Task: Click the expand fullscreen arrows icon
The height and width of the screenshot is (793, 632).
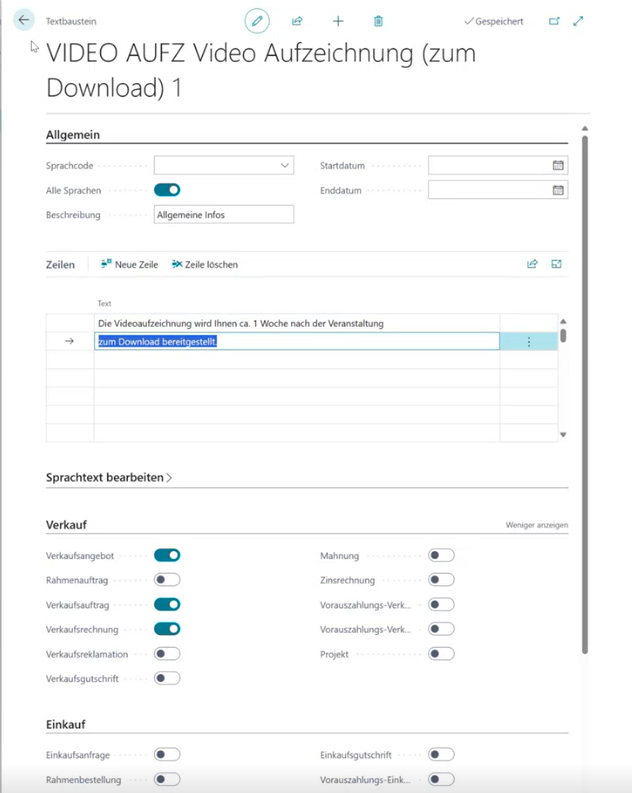Action: pyautogui.click(x=578, y=21)
